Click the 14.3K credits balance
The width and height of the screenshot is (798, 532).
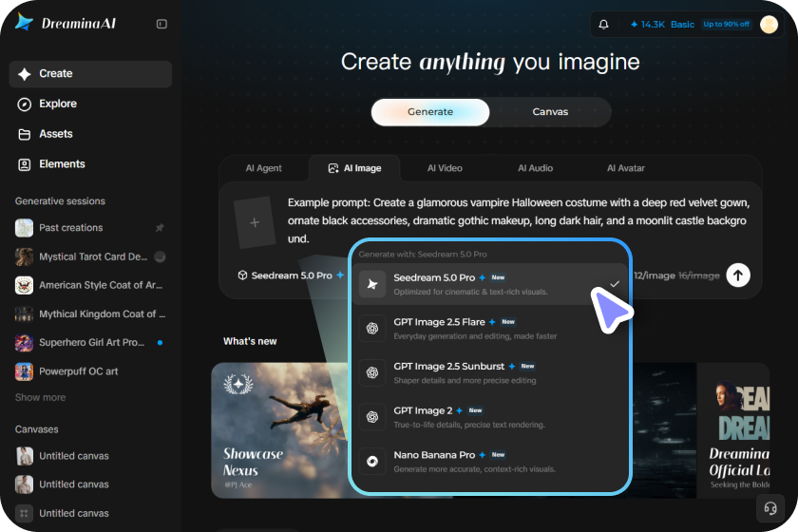pos(653,24)
